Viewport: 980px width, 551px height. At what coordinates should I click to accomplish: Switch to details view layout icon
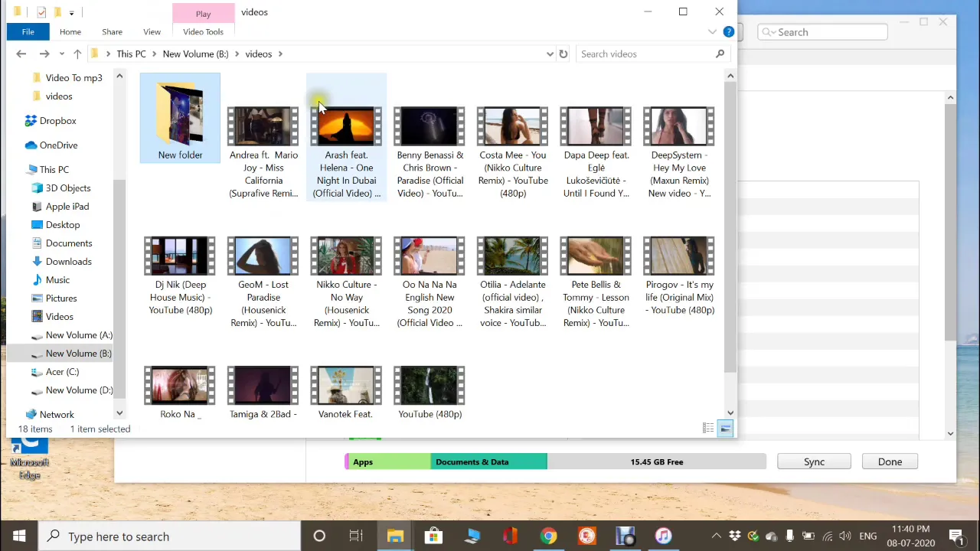[x=708, y=429]
